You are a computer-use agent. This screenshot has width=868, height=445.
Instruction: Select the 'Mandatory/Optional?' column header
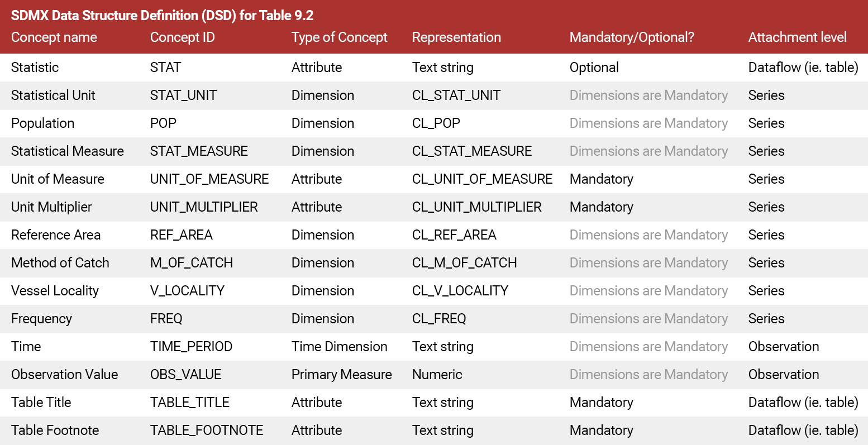tap(632, 37)
